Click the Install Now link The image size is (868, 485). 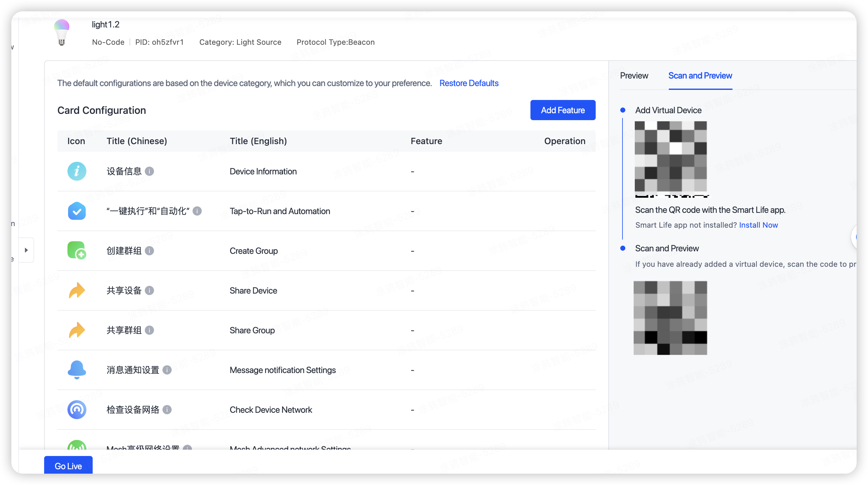758,225
